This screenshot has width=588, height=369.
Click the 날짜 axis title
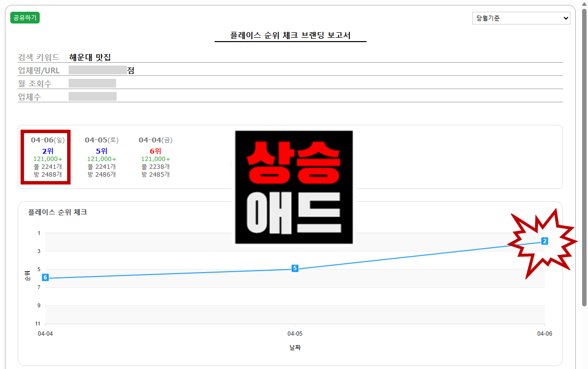295,348
